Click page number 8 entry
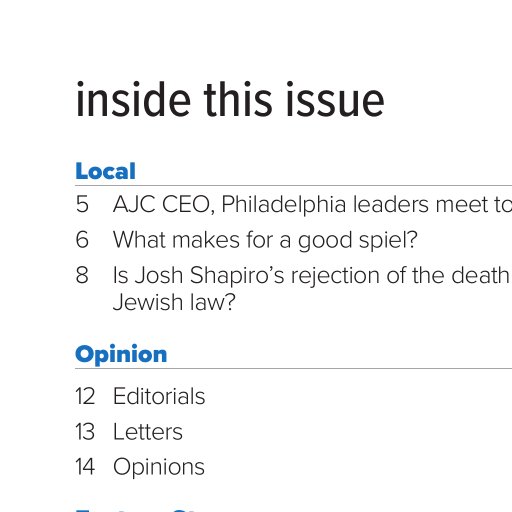 coord(82,275)
